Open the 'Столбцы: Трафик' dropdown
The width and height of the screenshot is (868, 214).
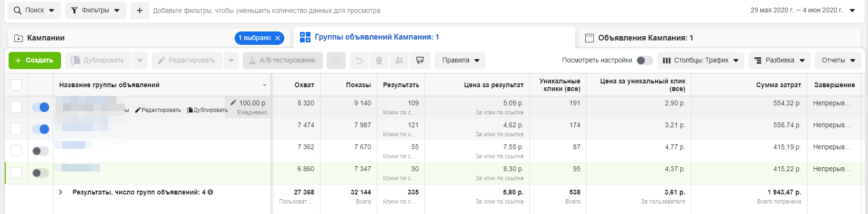pos(701,61)
